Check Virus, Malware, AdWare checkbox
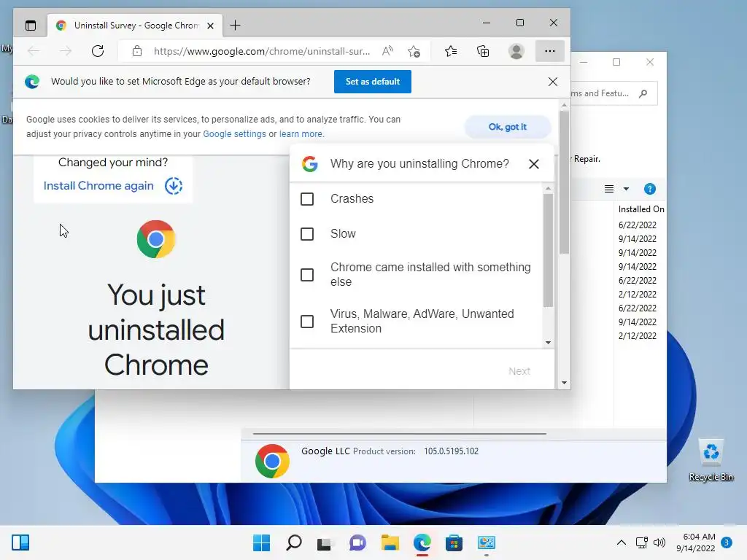Screen dimensions: 747x560 [307, 322]
